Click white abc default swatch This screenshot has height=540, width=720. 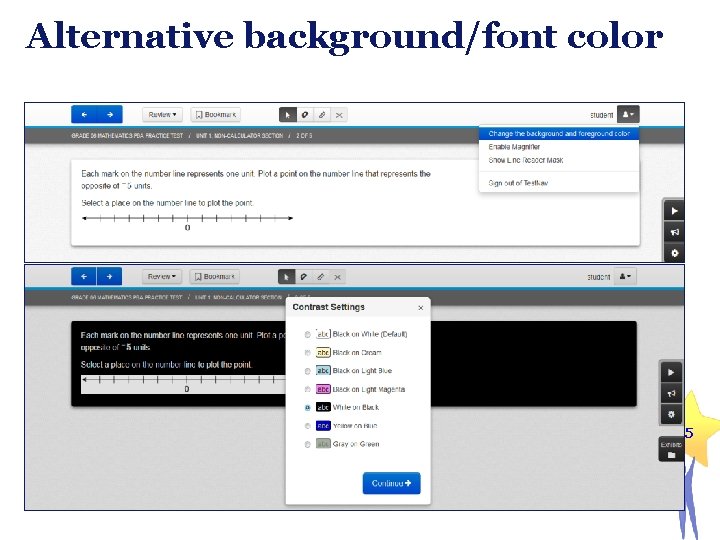pyautogui.click(x=323, y=334)
